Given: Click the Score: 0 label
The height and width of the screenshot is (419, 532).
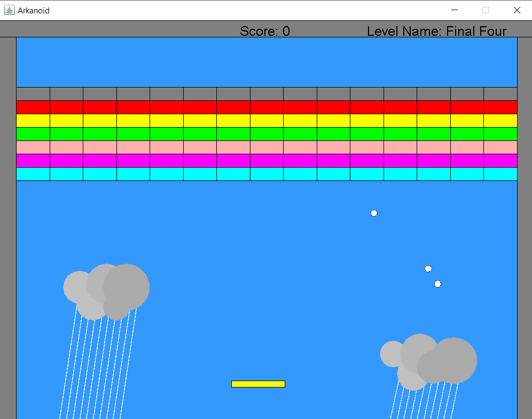Looking at the screenshot, I should coord(265,31).
